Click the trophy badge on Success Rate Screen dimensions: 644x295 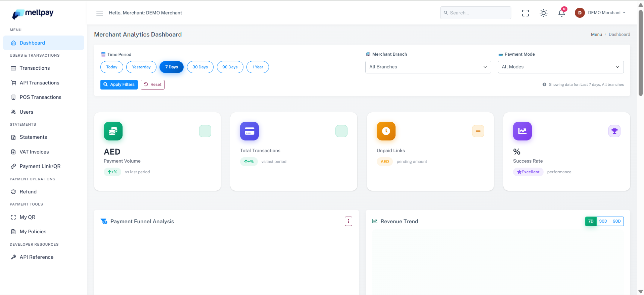coord(614,131)
